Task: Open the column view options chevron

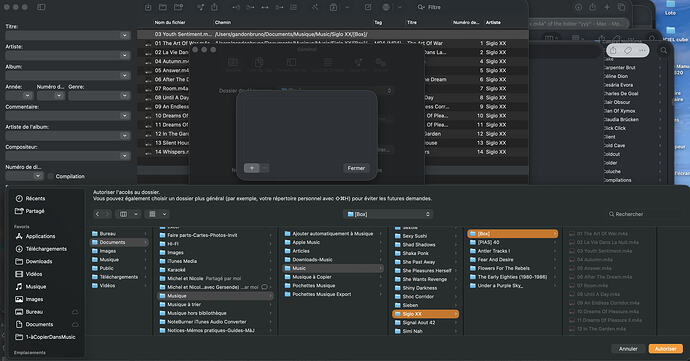Action: 136,214
